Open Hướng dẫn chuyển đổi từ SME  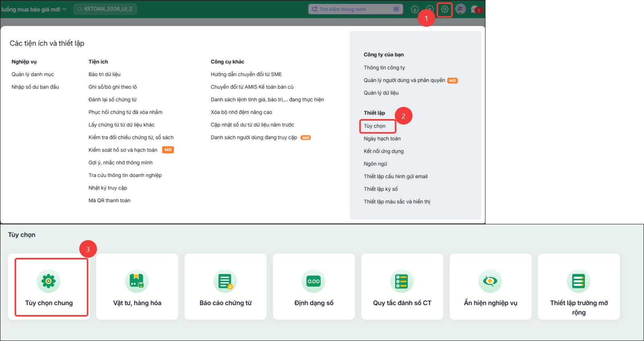(x=246, y=74)
